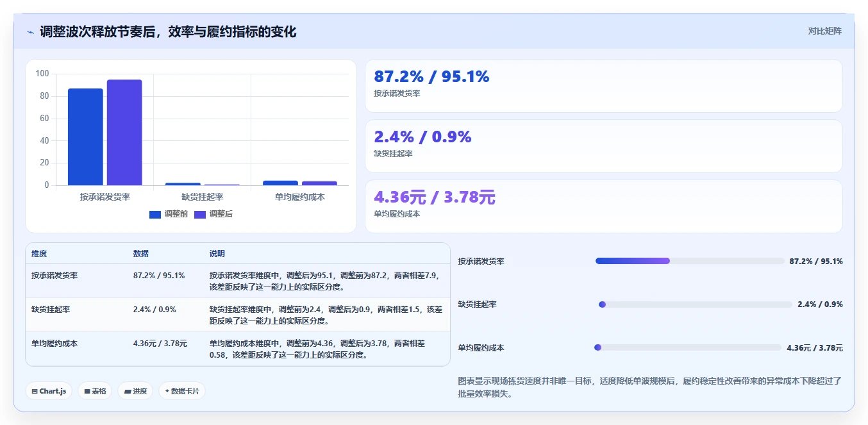Click the 按承诺发货率 x-axis label in chart
This screenshot has height=425, width=868.
tap(104, 197)
